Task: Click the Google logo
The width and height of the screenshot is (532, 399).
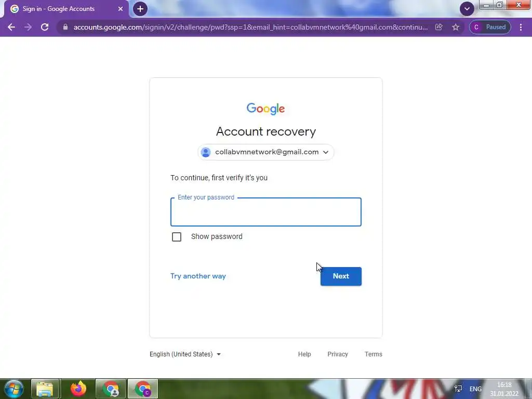Action: tap(265, 109)
